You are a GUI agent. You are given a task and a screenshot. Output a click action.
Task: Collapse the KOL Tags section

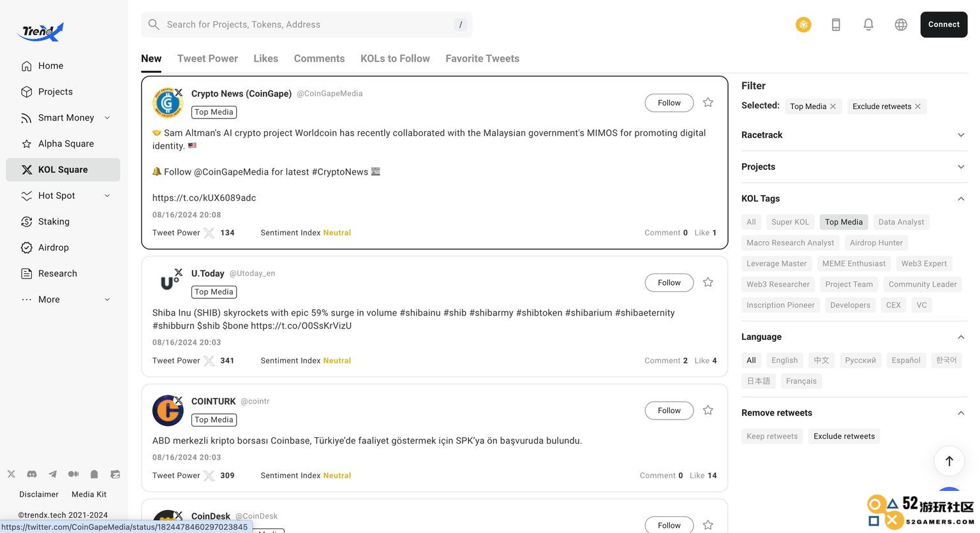point(961,199)
